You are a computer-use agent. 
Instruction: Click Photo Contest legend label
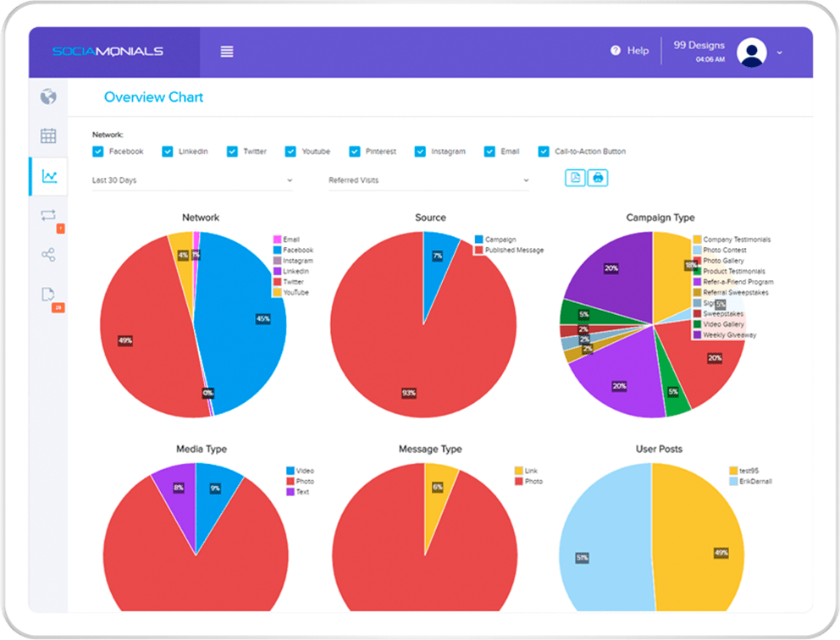724,250
